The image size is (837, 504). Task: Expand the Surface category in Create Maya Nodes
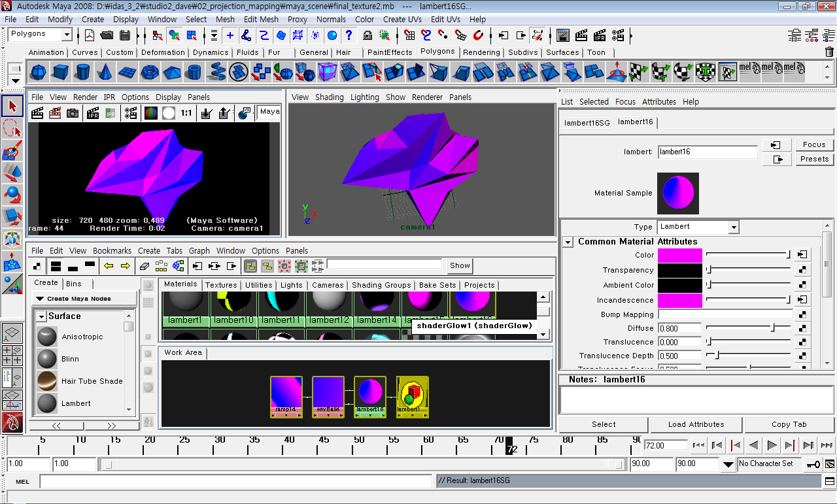[x=41, y=316]
